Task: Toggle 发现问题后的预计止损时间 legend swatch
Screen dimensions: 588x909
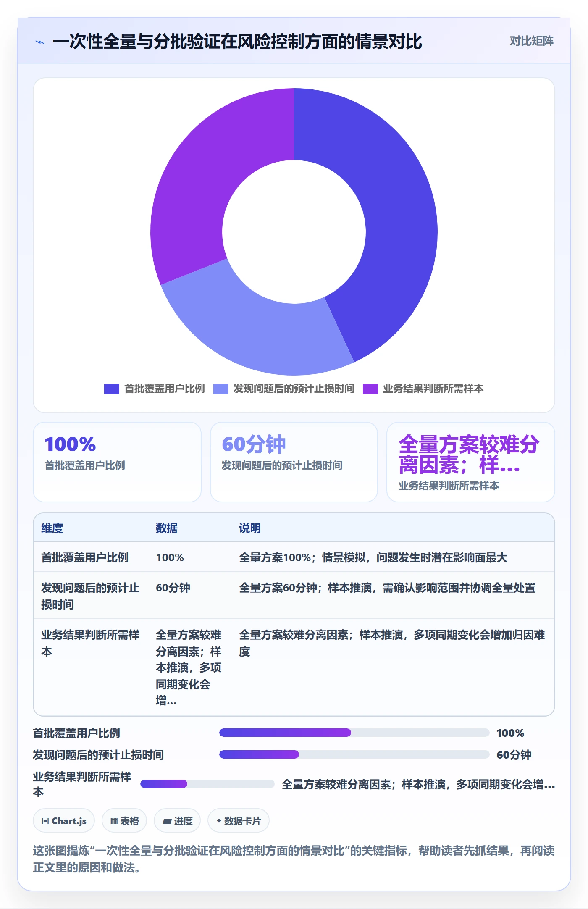Action: pyautogui.click(x=221, y=389)
